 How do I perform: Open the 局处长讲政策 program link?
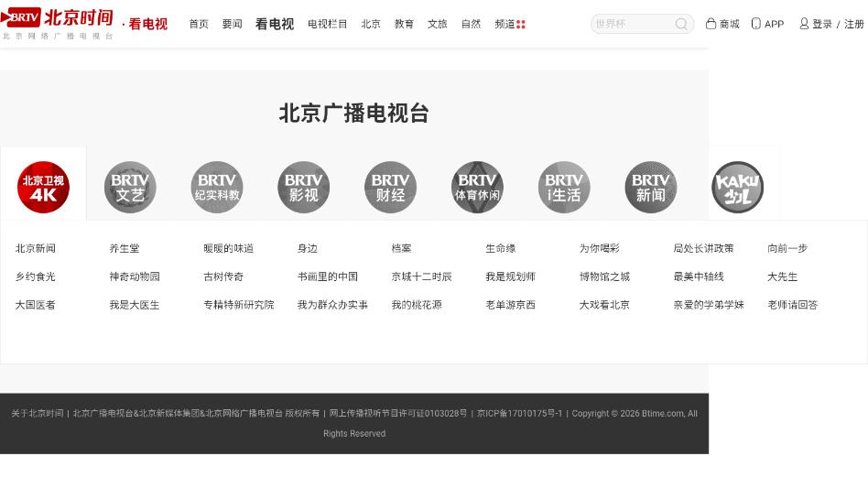(x=703, y=248)
